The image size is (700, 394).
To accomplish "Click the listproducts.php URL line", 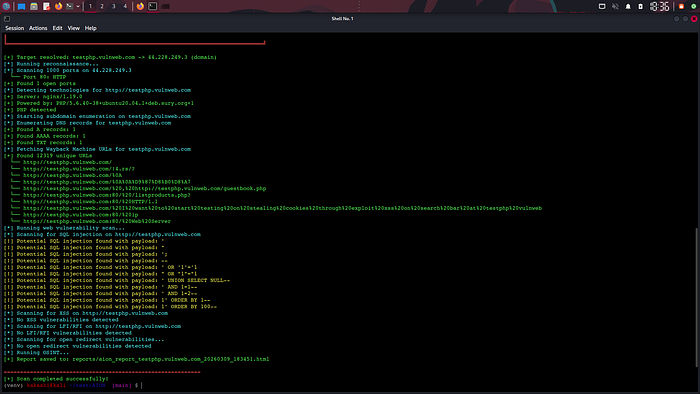I will coord(100,195).
